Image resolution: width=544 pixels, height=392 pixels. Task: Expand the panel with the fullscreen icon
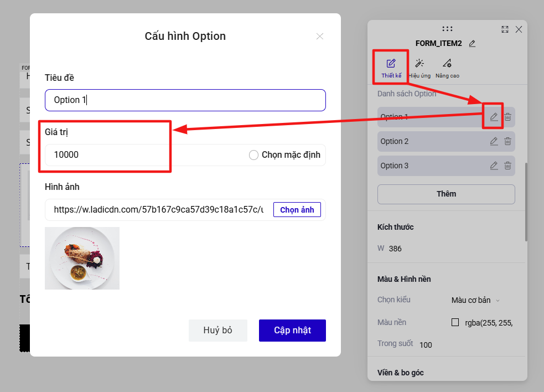click(505, 29)
